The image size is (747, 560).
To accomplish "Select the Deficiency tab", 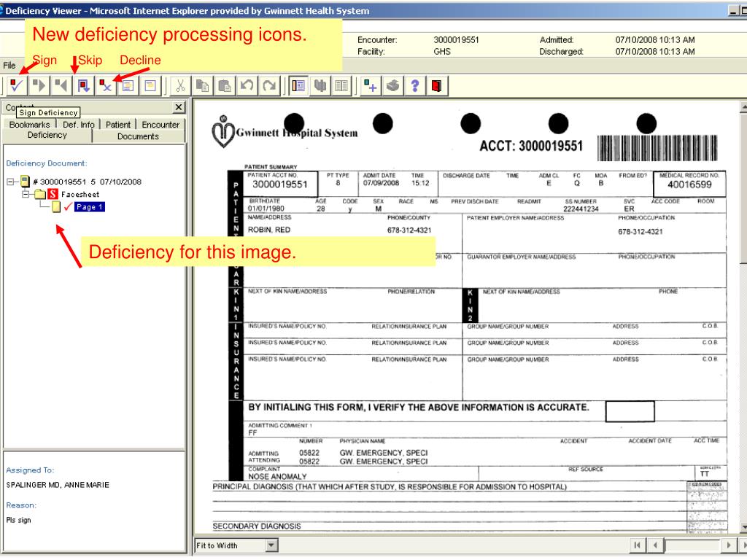I will pos(47,135).
